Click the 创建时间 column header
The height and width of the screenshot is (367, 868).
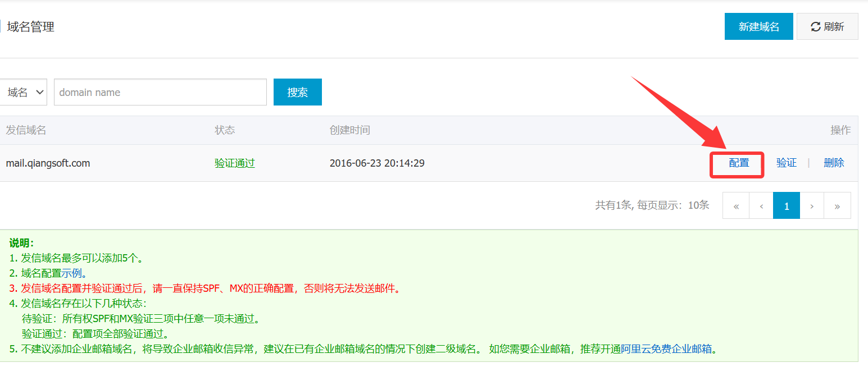[x=349, y=130]
